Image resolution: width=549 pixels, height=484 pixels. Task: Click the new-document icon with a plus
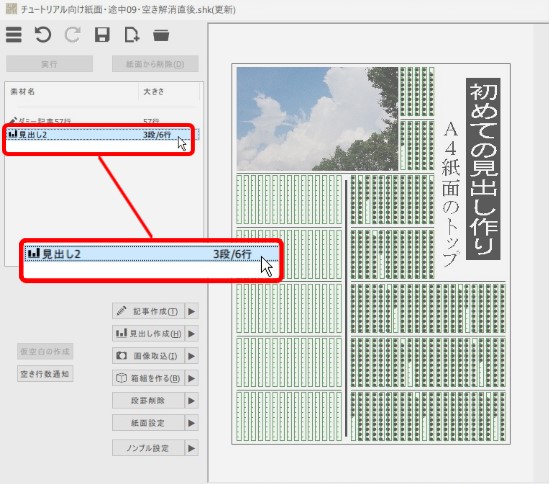132,35
